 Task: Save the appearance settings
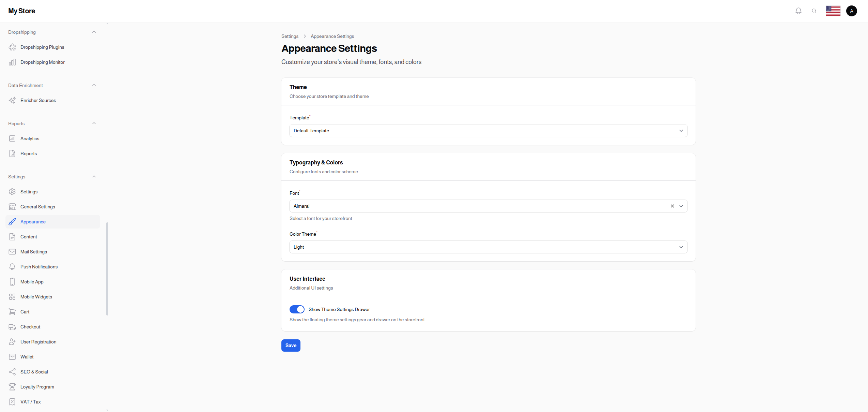point(291,345)
